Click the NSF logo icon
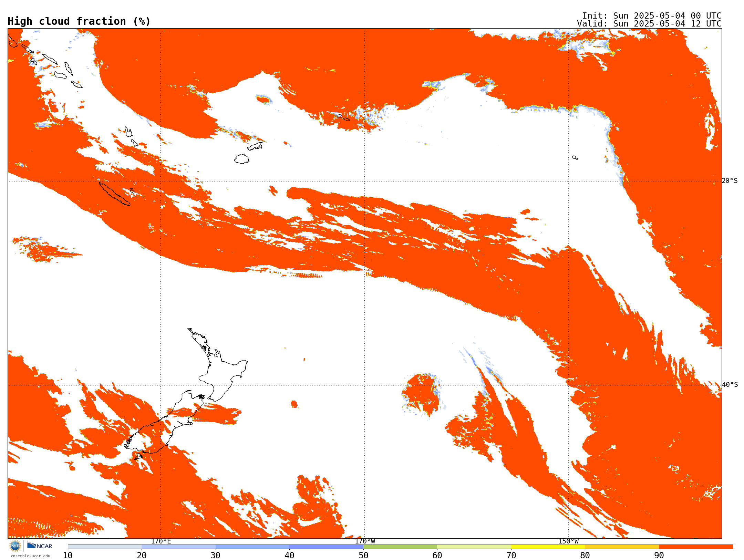Image resolution: width=744 pixels, height=560 pixels. pyautogui.click(x=15, y=546)
